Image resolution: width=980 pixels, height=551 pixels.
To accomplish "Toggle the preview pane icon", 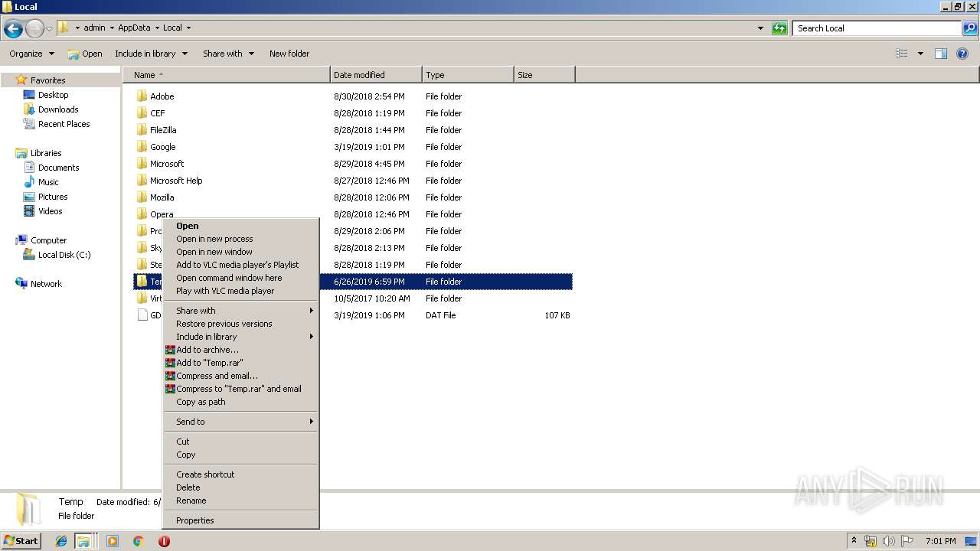I will pyautogui.click(x=941, y=54).
